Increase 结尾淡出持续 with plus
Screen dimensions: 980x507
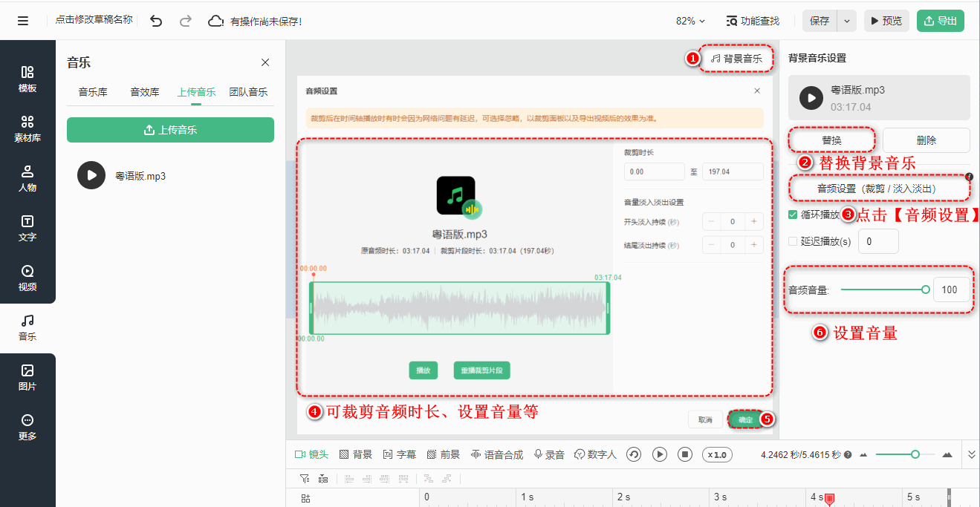(754, 245)
